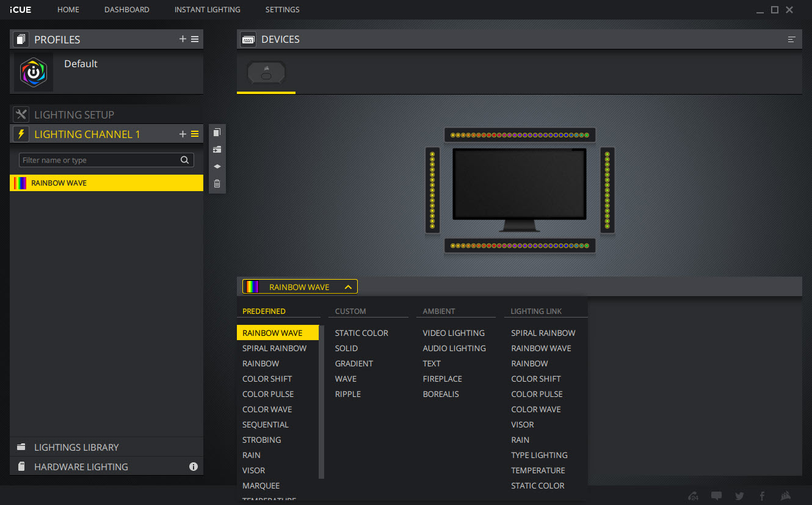This screenshot has height=505, width=812.
Task: Open the Lighting Channel 1 hamburger menu
Action: tap(195, 134)
